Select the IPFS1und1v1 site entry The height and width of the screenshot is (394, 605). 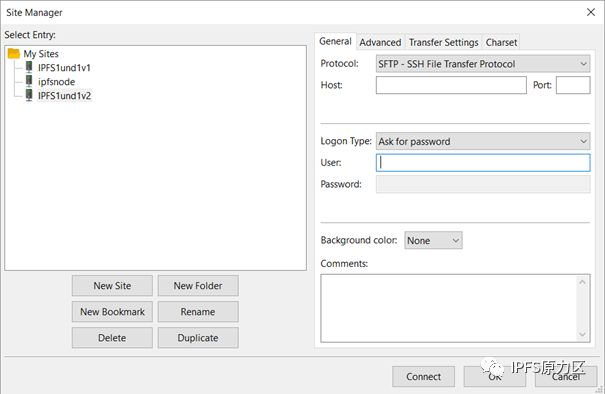(x=64, y=68)
